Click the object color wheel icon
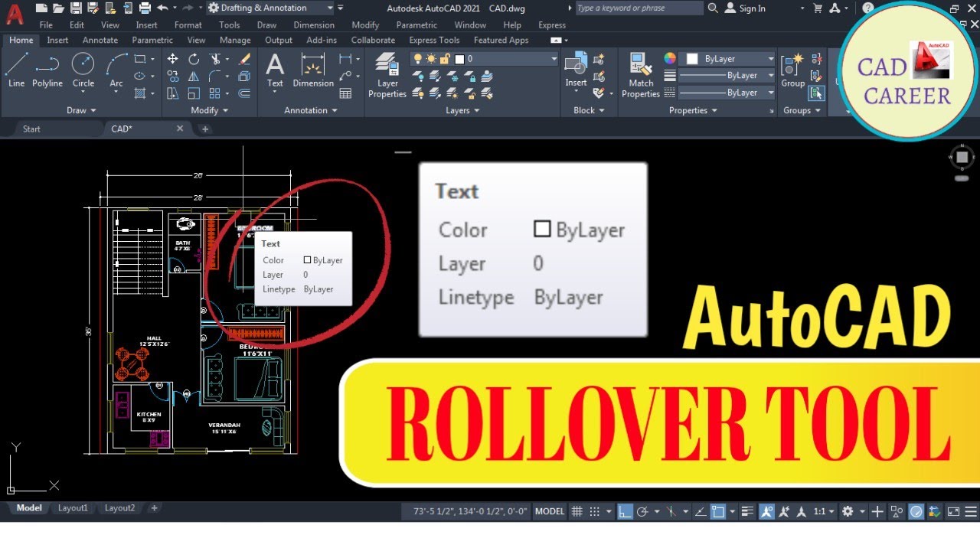 point(670,59)
